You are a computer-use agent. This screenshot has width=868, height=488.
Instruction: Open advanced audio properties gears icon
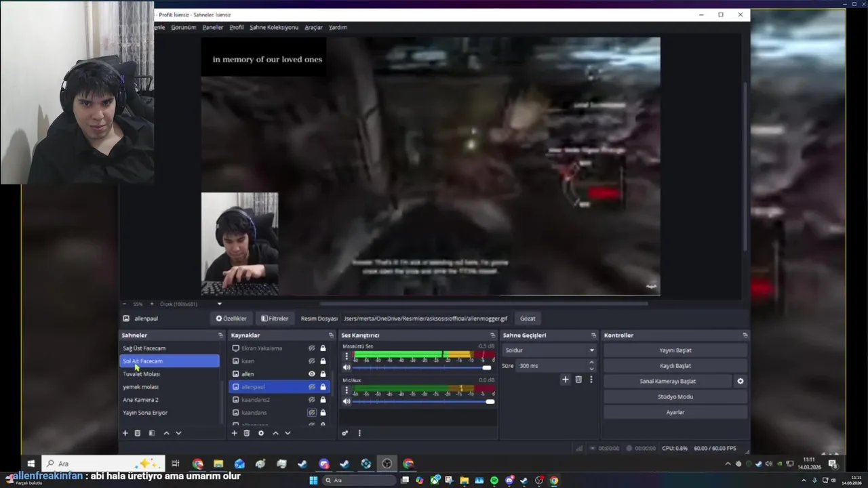point(345,433)
